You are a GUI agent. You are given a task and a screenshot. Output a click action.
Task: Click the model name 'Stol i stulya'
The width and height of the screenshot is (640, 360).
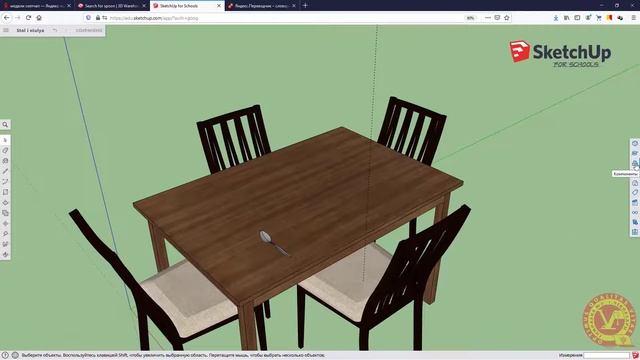pos(30,30)
